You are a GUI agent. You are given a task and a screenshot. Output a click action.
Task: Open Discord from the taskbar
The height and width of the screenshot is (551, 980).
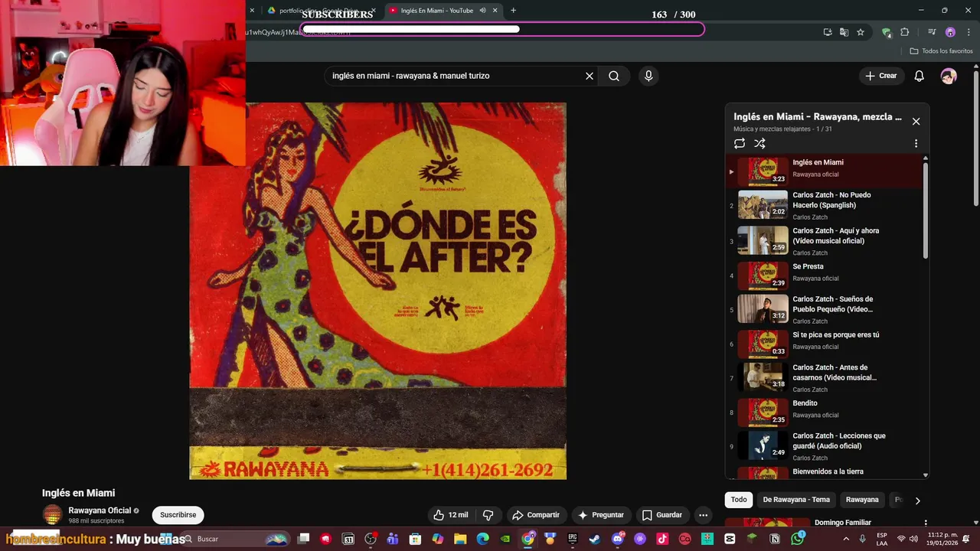coord(618,539)
